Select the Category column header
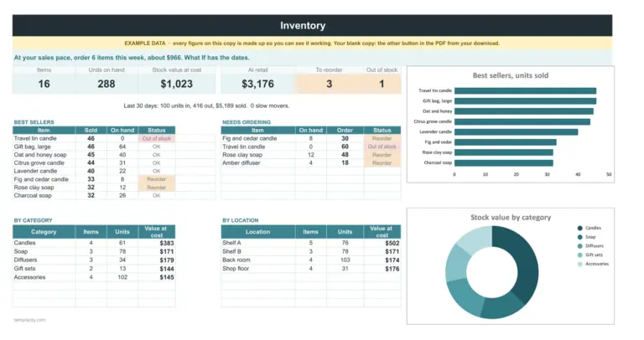The image size is (644, 340). coord(44,232)
